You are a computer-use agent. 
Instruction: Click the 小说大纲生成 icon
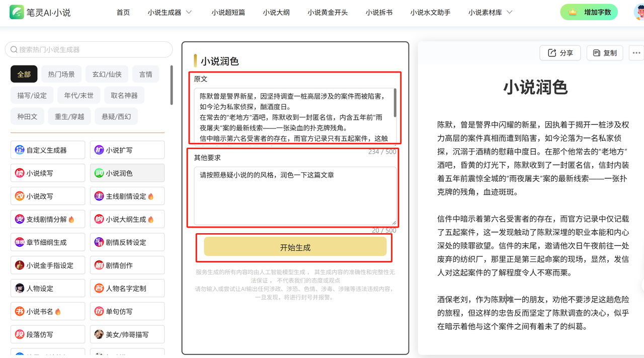pos(99,219)
